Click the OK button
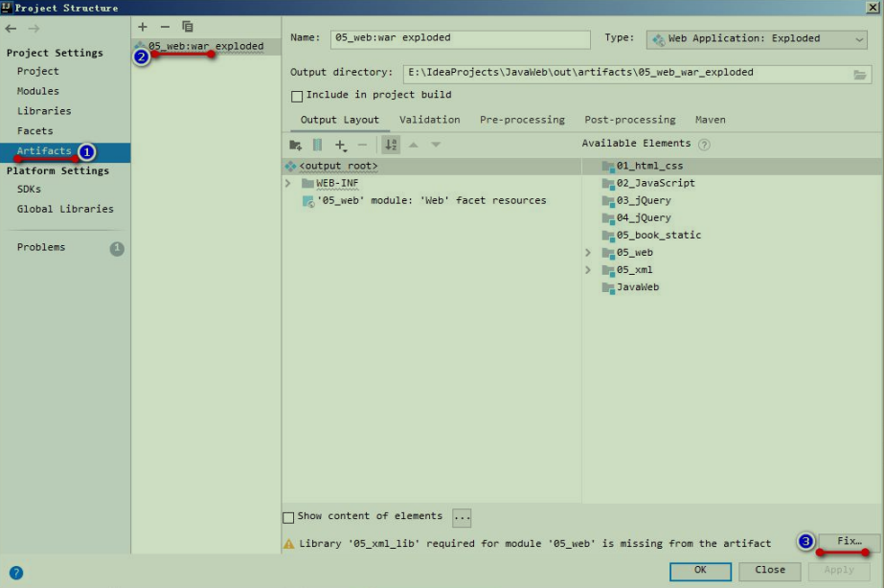 point(700,571)
